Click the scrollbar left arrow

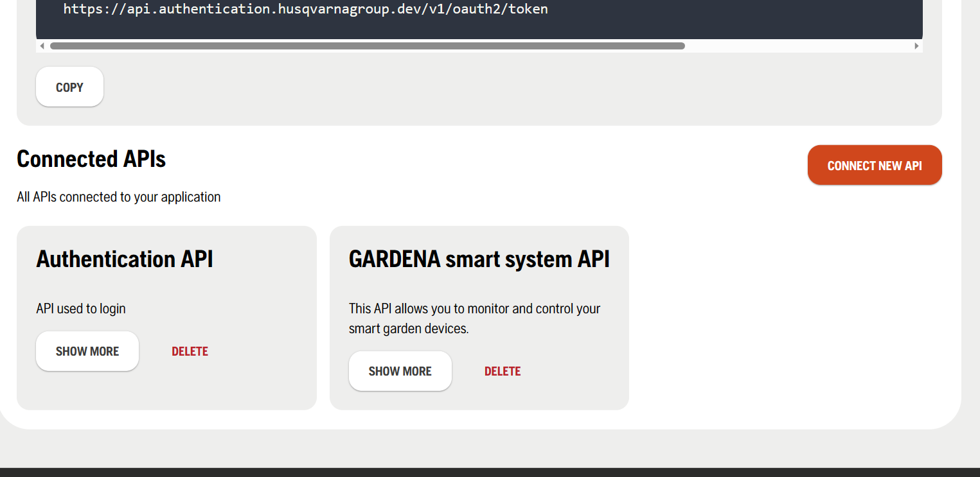tap(42, 46)
